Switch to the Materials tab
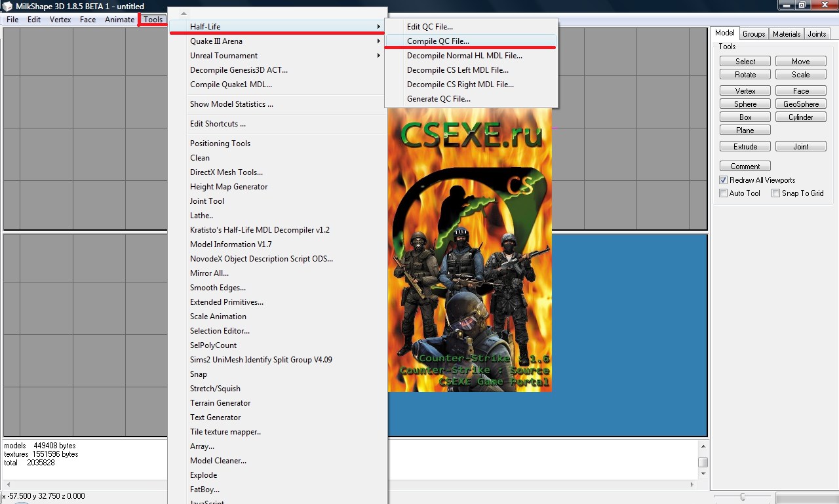 click(787, 34)
